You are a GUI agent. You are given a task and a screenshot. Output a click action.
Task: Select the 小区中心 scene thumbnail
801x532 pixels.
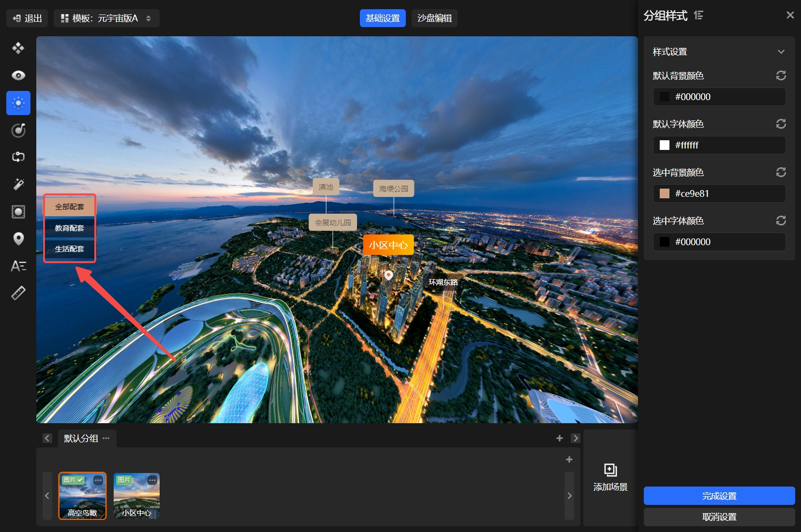point(136,496)
